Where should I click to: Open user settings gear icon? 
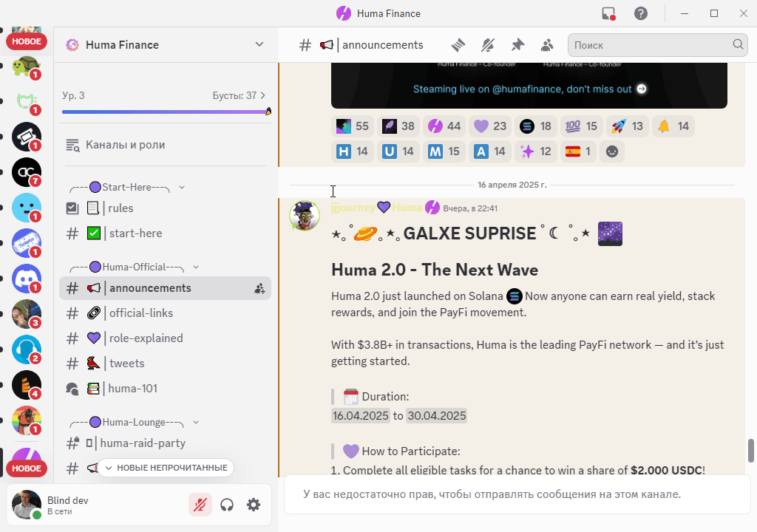click(254, 505)
